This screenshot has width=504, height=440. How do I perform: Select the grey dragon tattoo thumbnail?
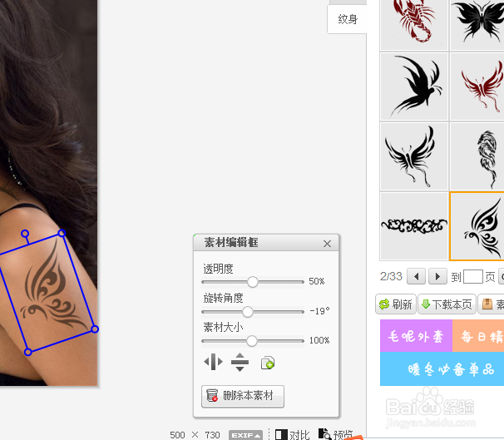click(x=477, y=156)
